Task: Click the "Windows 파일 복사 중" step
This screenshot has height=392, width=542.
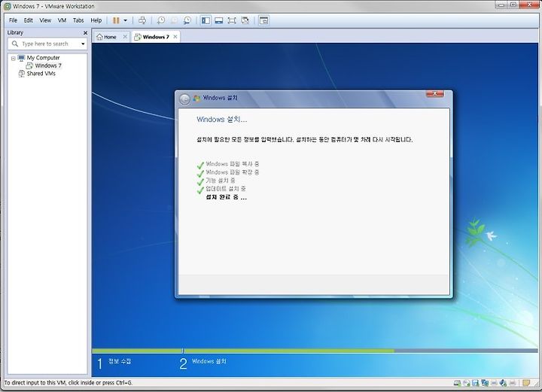Action: [233, 164]
